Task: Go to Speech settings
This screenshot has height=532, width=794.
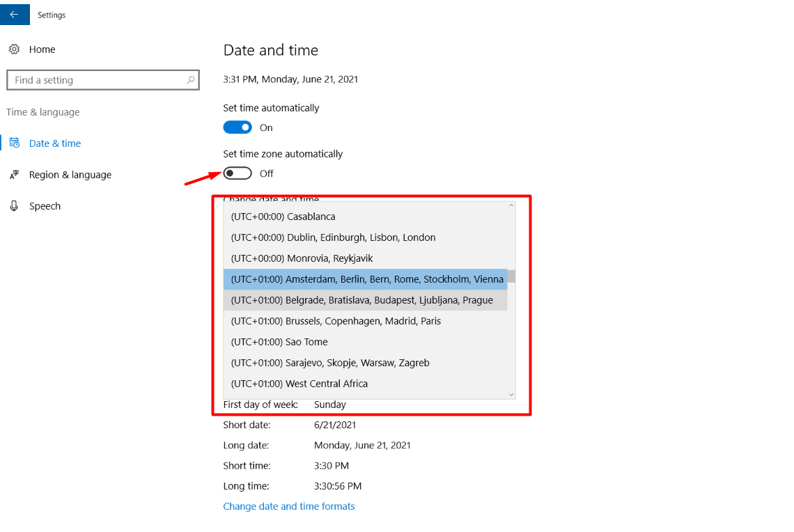Action: click(x=45, y=206)
